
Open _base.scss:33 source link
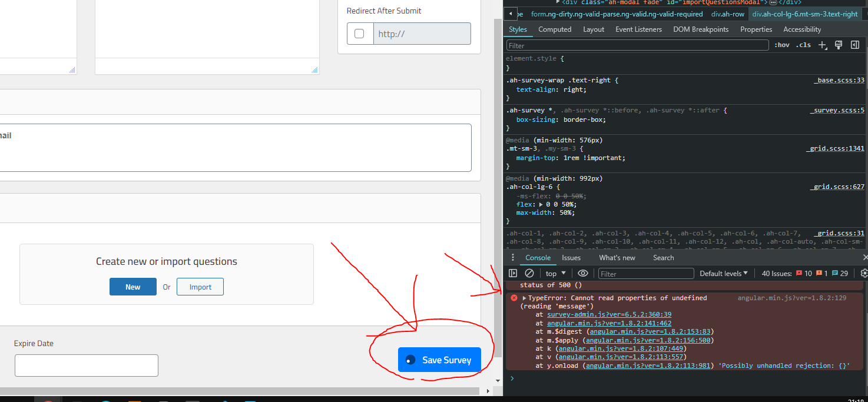tap(839, 80)
